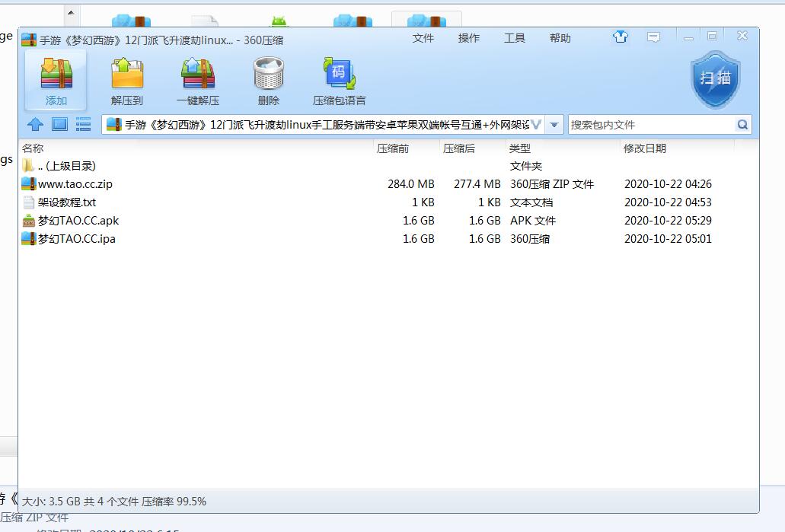
Task: Open the 操作 (Operation) menu
Action: point(469,38)
